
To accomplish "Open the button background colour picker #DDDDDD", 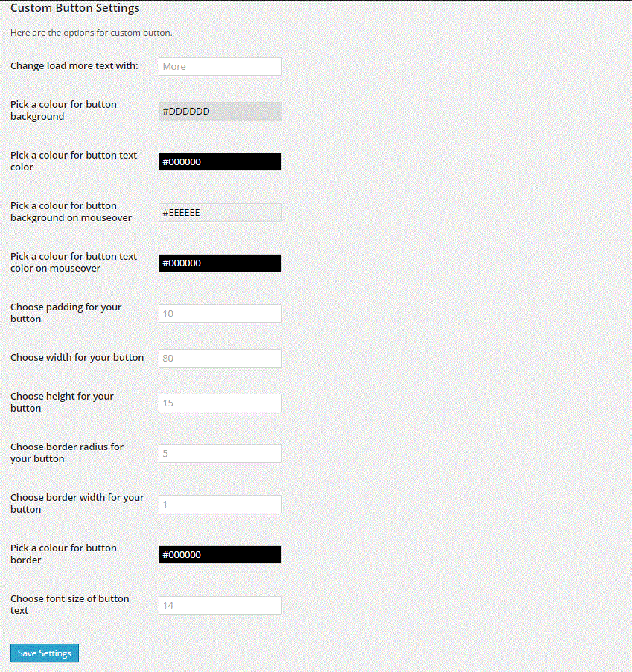I will (220, 111).
